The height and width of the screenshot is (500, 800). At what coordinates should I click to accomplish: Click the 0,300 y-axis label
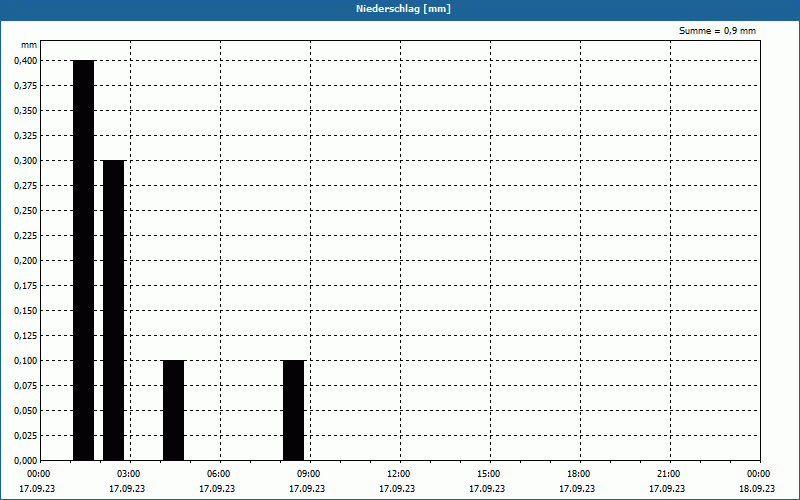tap(26, 161)
